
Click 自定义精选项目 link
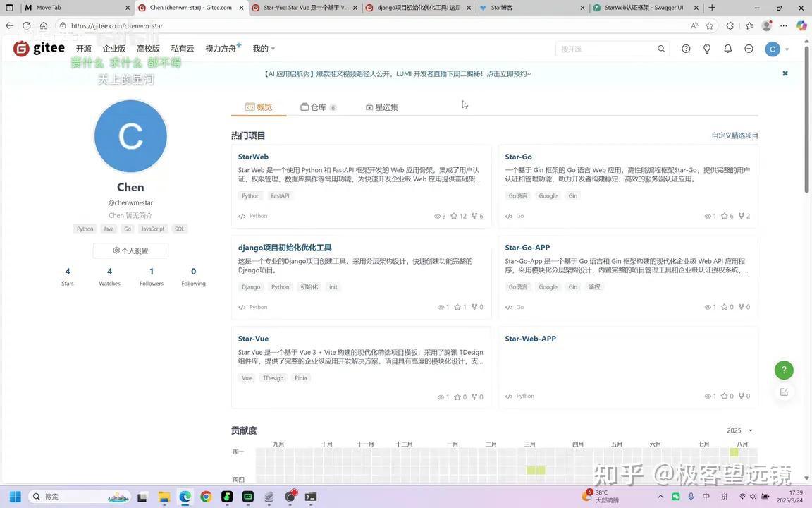coord(734,135)
